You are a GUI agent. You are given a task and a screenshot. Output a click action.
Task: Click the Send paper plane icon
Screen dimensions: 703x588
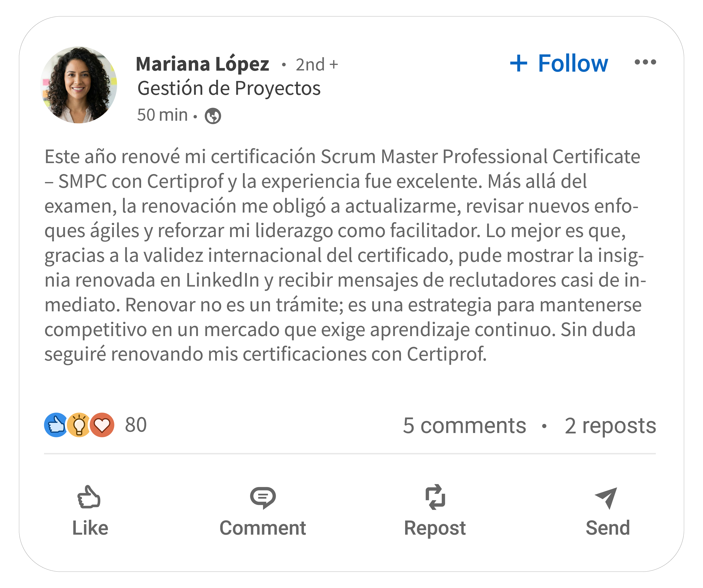(x=606, y=498)
